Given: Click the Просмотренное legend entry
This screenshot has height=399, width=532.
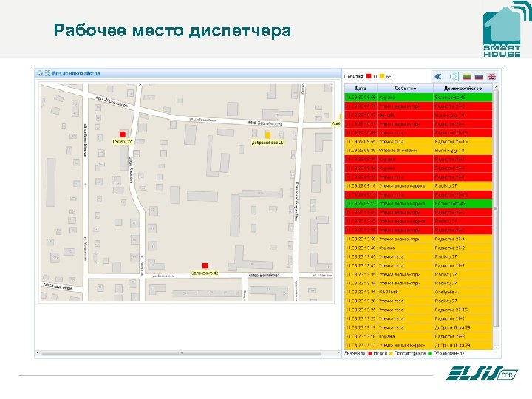Looking at the screenshot, I should click(407, 353).
